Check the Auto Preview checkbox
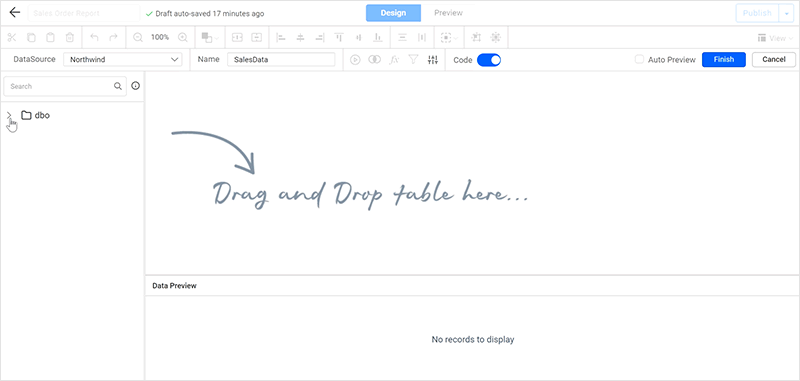Screen dimensions: 800x381 click(639, 59)
